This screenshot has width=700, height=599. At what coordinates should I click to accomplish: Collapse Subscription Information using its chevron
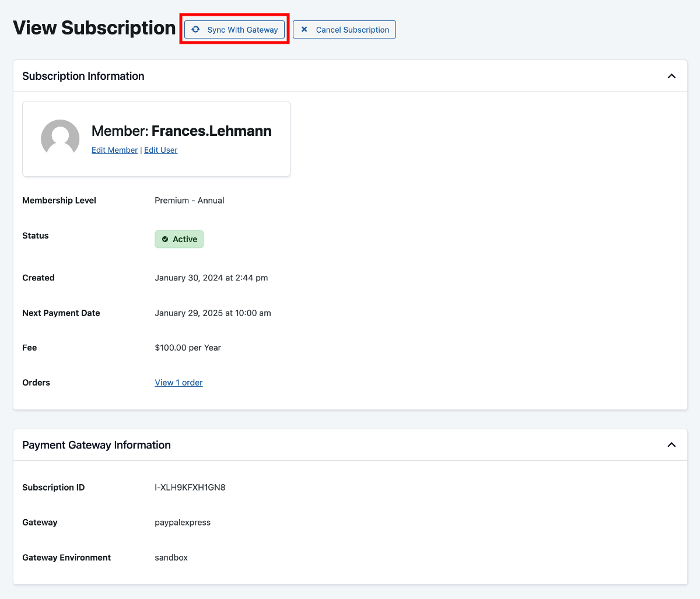(671, 76)
